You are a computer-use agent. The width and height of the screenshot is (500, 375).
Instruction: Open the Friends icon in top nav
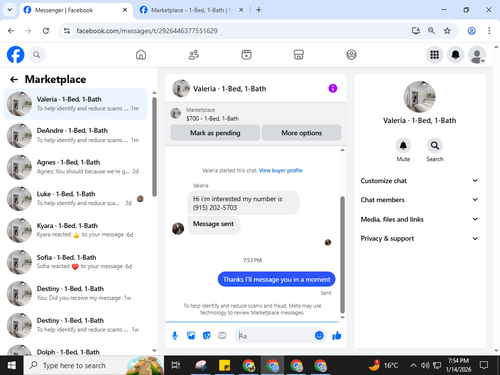(x=194, y=55)
